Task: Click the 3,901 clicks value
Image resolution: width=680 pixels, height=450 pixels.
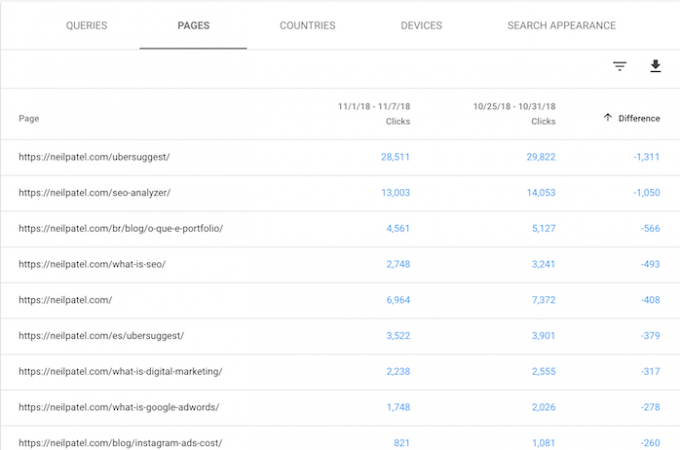Action: click(x=543, y=336)
